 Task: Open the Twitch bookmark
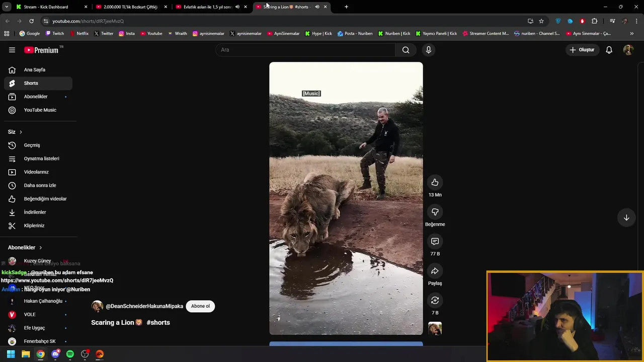(x=55, y=34)
